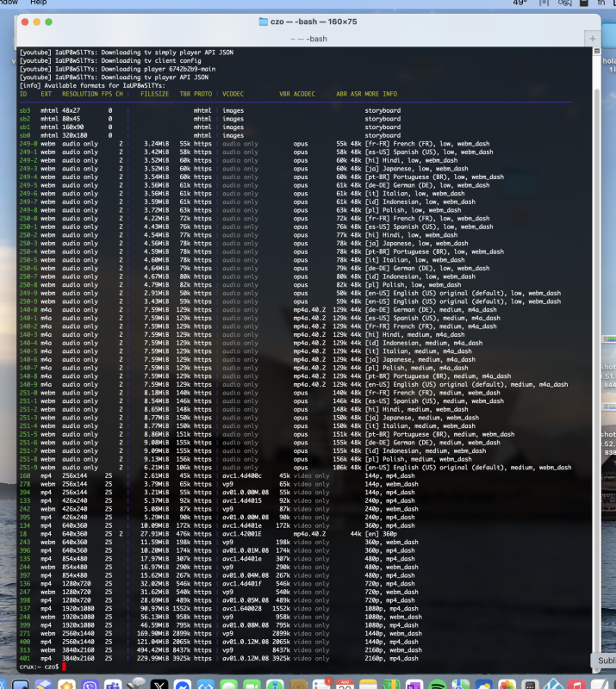Click the "RESOLUTION" column header
The height and width of the screenshot is (689, 616).
click(79, 94)
